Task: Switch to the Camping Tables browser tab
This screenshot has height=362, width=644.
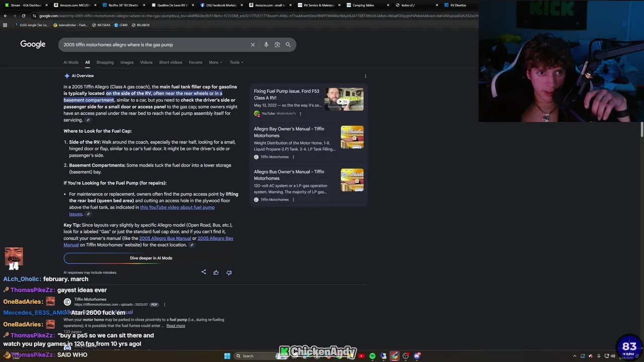Action: 367,5
